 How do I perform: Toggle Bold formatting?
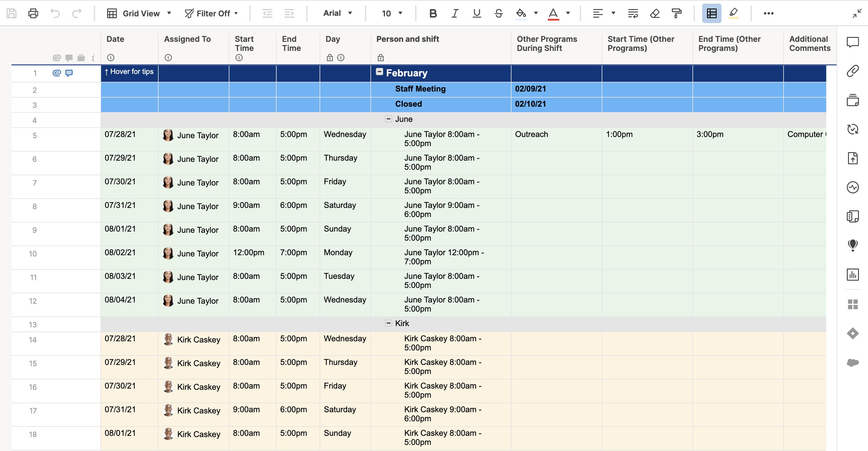433,14
